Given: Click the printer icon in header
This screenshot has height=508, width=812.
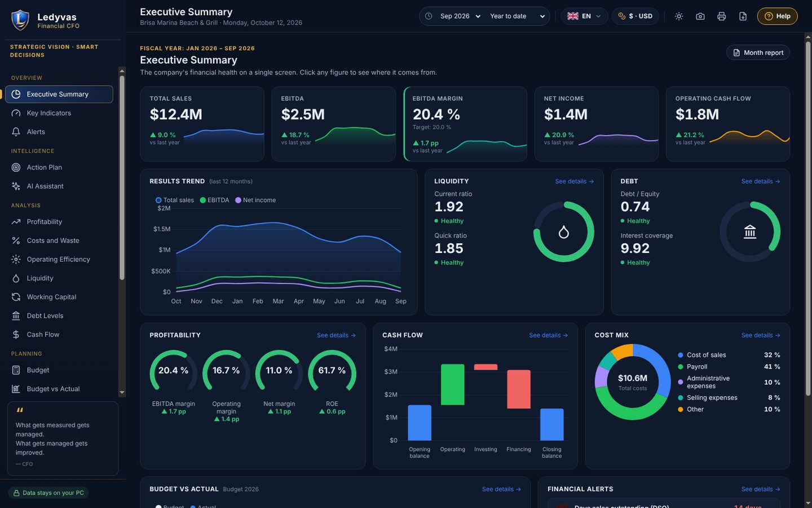Looking at the screenshot, I should pyautogui.click(x=722, y=16).
